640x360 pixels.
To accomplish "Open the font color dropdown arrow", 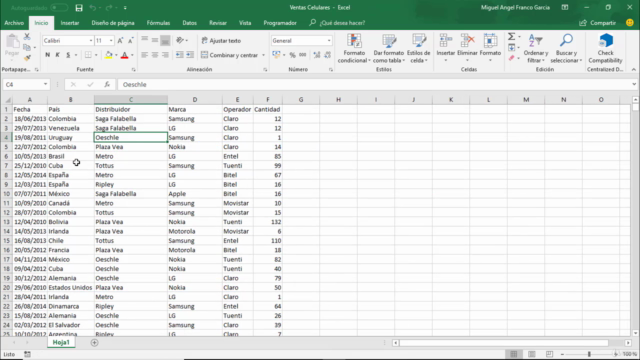I will (x=132, y=55).
